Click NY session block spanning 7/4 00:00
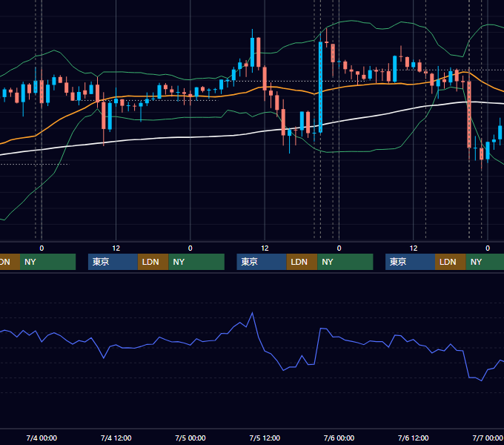This screenshot has width=504, height=445. (x=47, y=262)
